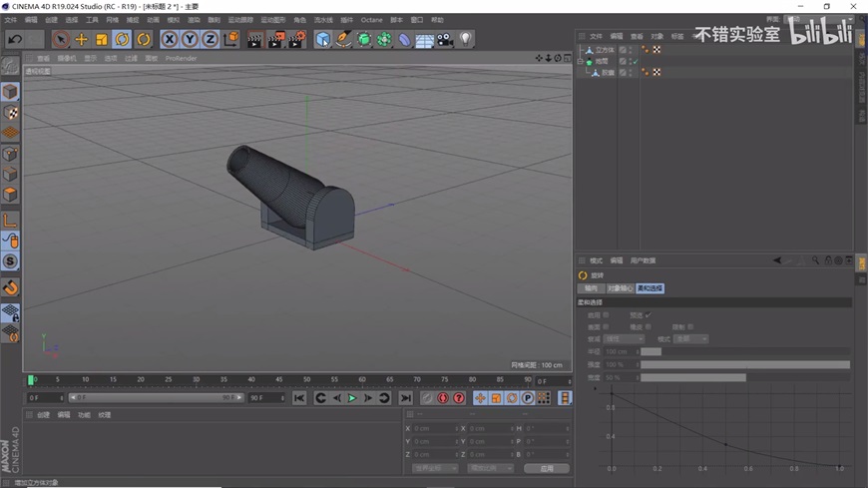The height and width of the screenshot is (488, 868).
Task: Select the Move tool in the toolbar
Action: [x=82, y=40]
